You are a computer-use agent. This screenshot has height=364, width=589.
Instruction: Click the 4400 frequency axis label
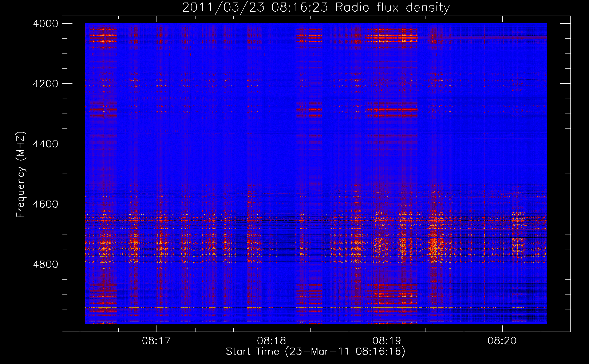click(46, 144)
